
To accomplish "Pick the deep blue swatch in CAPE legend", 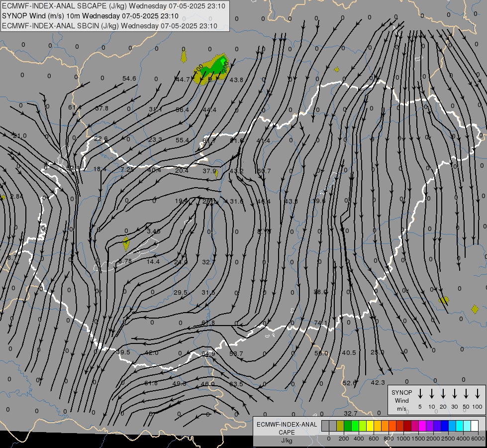I will pyautogui.click(x=445, y=426).
